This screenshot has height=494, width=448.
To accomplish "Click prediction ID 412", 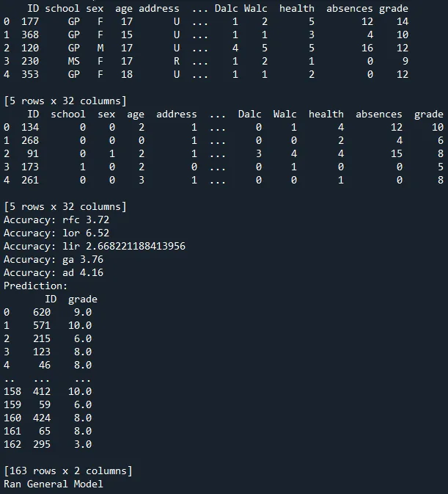I will pyautogui.click(x=42, y=392).
